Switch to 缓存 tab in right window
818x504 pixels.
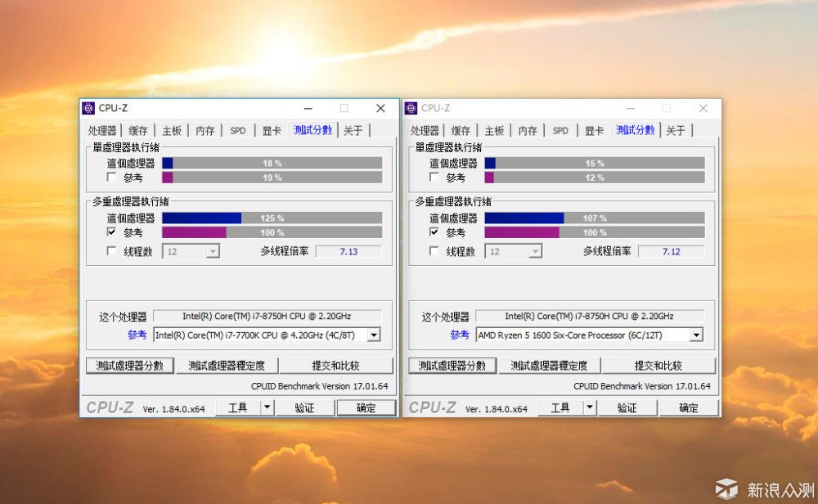click(461, 130)
